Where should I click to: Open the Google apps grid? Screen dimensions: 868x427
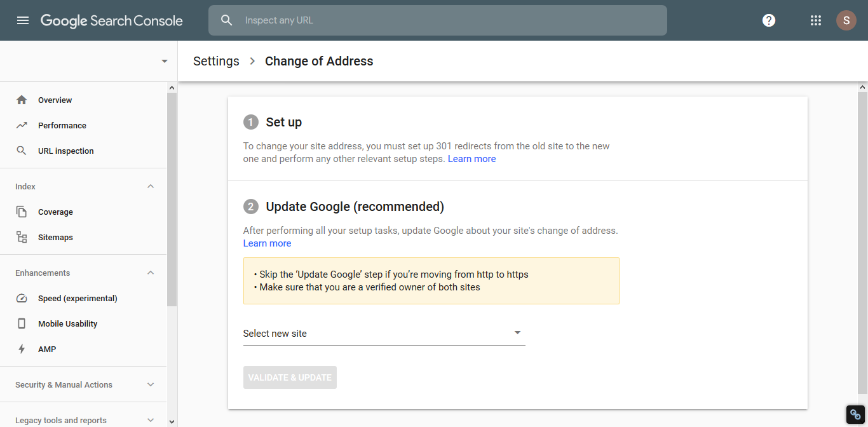coord(816,20)
